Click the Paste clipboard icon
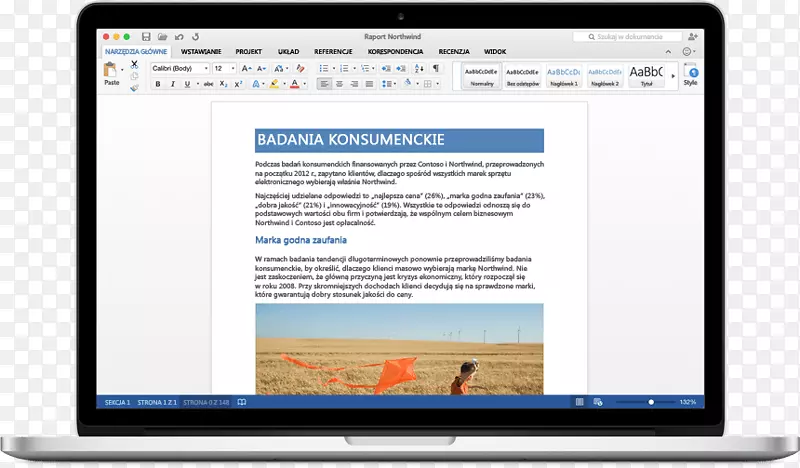This screenshot has height=468, width=800. click(110, 69)
